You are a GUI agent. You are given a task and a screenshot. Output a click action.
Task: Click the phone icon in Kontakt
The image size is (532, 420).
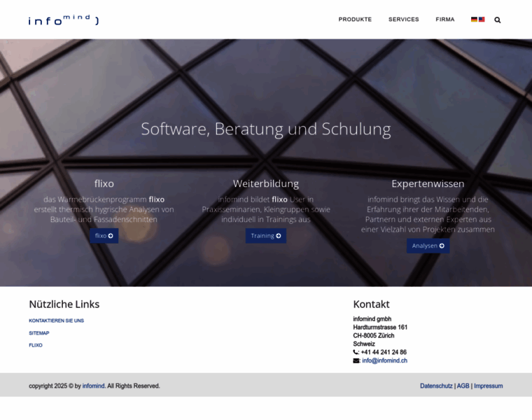[356, 352]
